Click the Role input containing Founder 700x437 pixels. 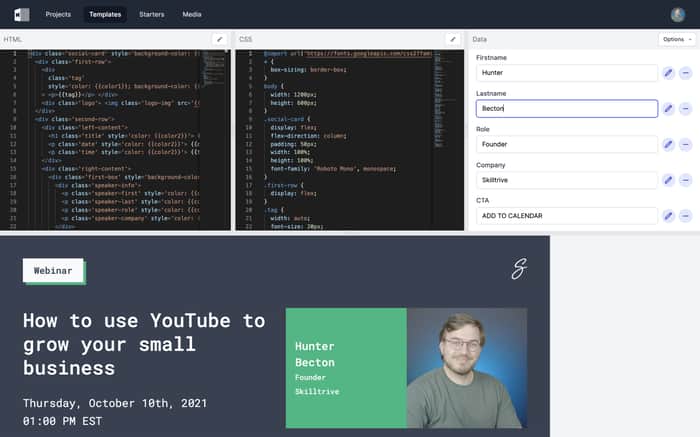(567, 144)
